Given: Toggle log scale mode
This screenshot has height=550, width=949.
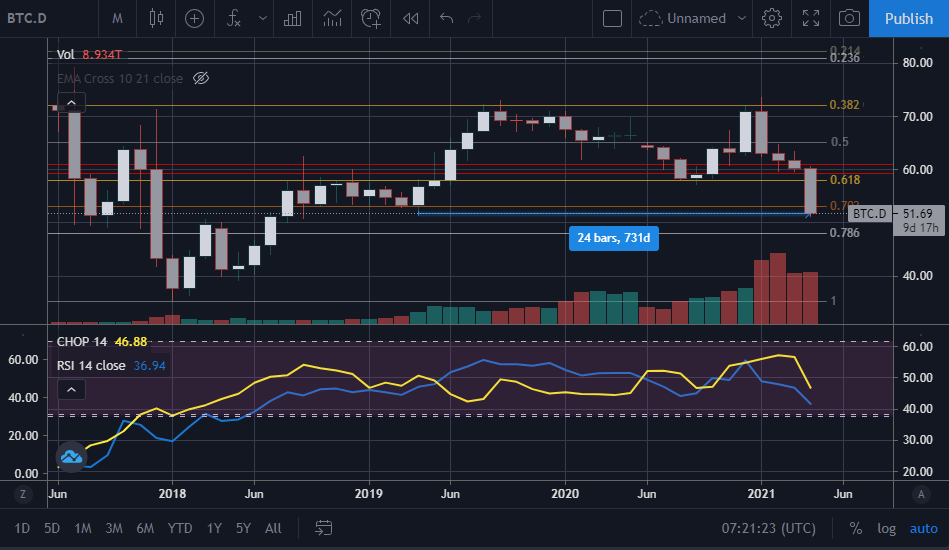Looking at the screenshot, I should point(886,528).
